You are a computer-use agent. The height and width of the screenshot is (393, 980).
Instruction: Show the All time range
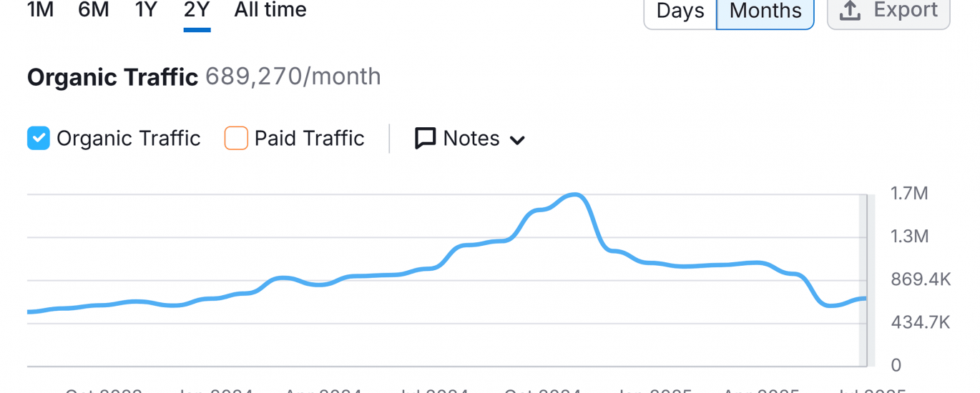(270, 11)
